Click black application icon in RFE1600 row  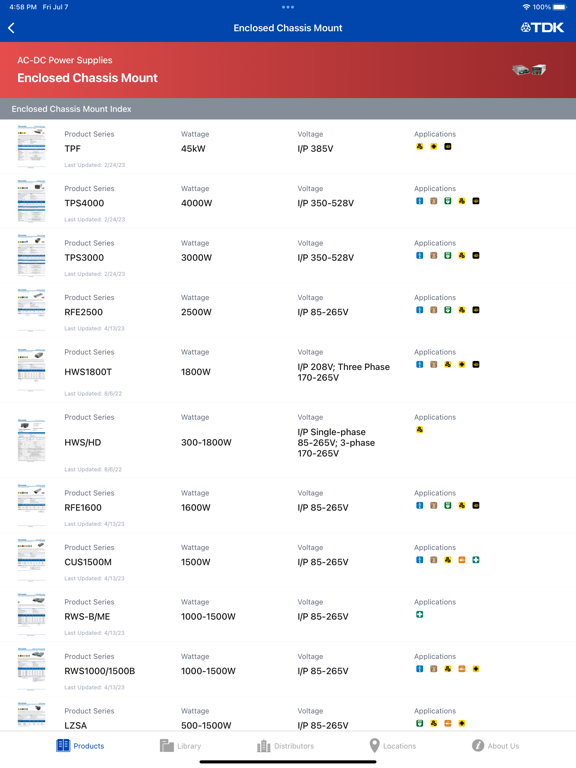pyautogui.click(x=476, y=505)
